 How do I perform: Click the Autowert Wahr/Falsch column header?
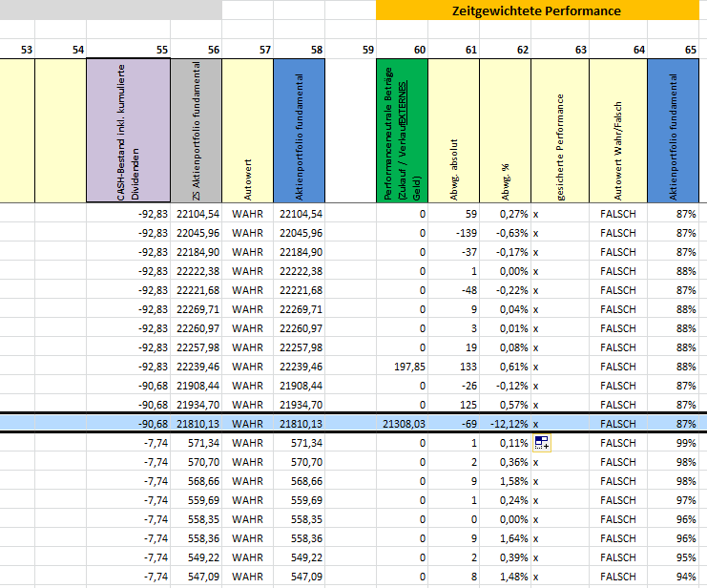coord(618,131)
